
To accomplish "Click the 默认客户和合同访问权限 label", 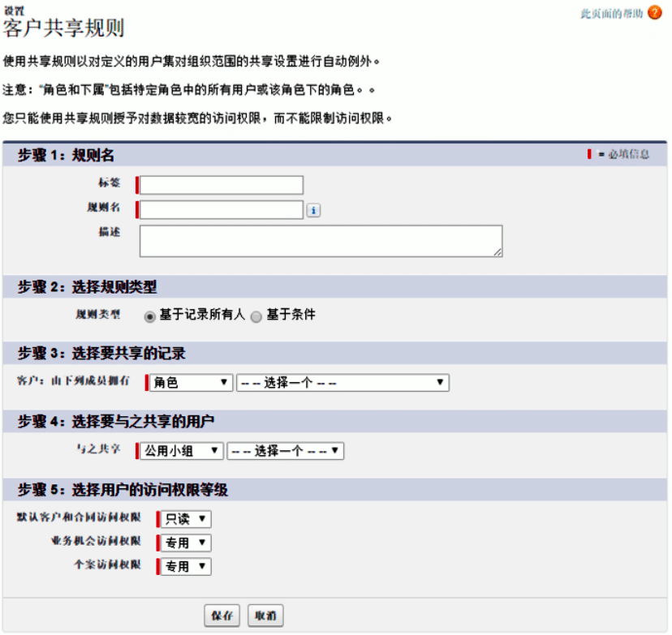I will point(79,517).
